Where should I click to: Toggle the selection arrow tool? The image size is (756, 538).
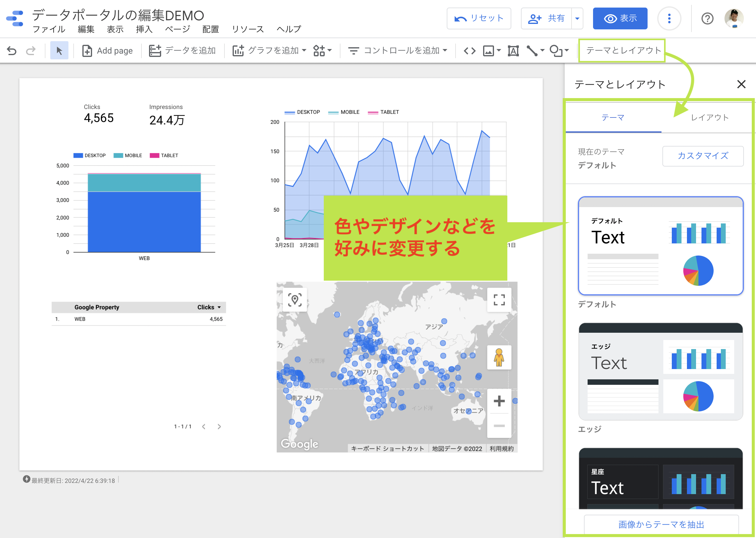(59, 50)
